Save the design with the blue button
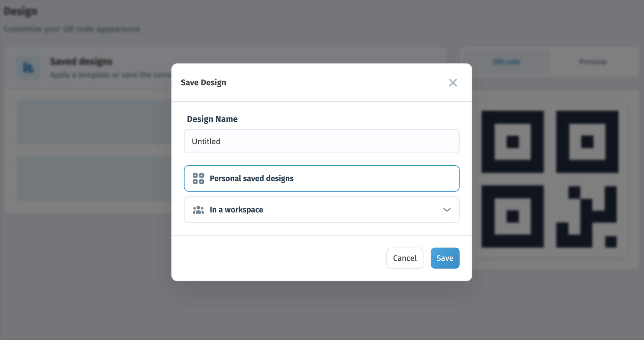This screenshot has width=644, height=340. point(445,258)
